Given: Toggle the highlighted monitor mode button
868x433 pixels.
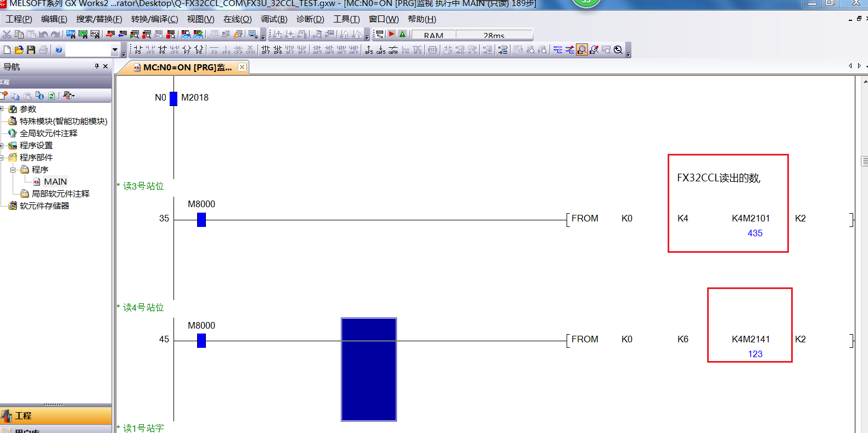Looking at the screenshot, I should (x=581, y=50).
